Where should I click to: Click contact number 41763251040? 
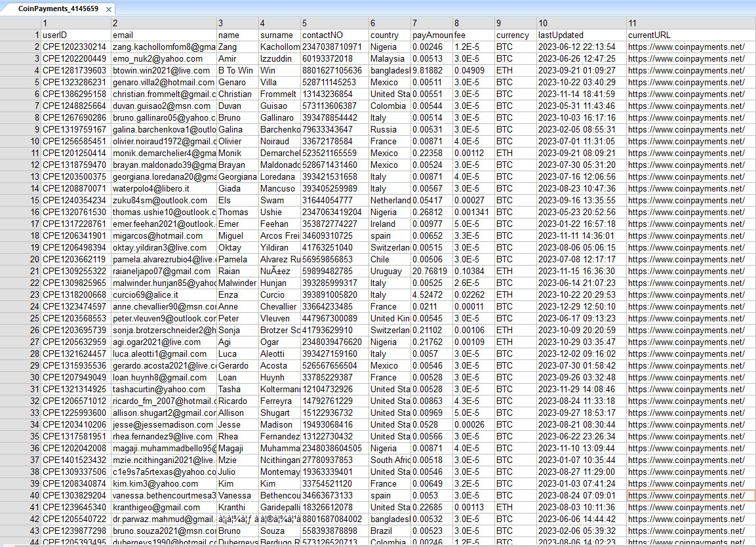click(334, 247)
